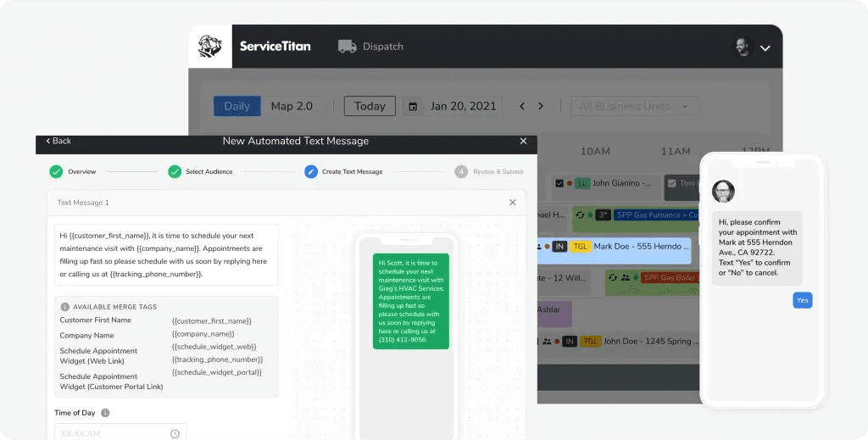
Task: Click the clock icon in the time field
Action: pyautogui.click(x=175, y=433)
